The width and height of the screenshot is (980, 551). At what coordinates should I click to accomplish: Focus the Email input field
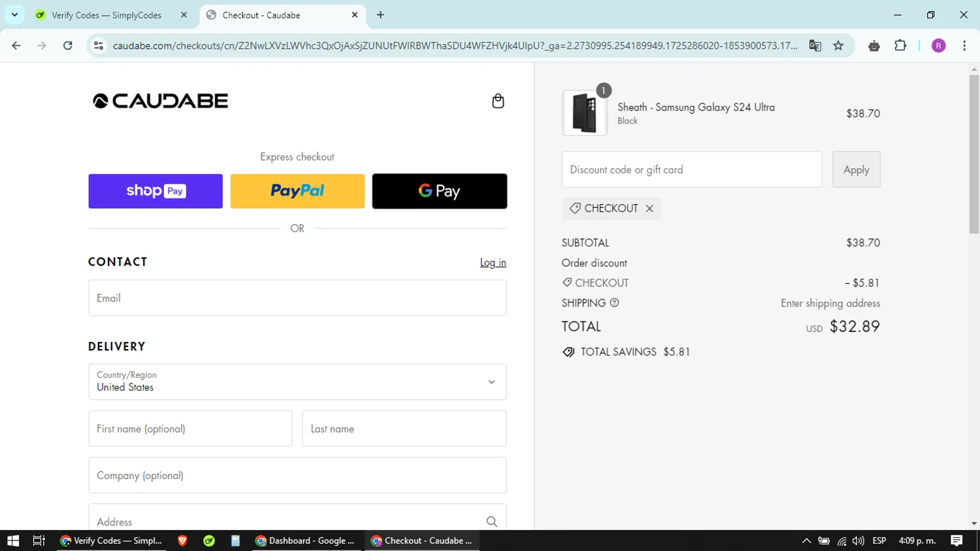(297, 298)
